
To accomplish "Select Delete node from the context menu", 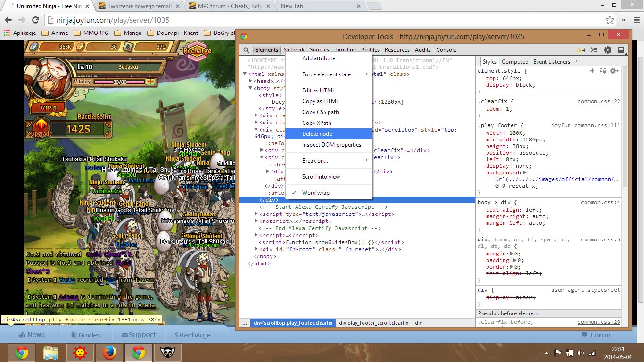I will [329, 134].
